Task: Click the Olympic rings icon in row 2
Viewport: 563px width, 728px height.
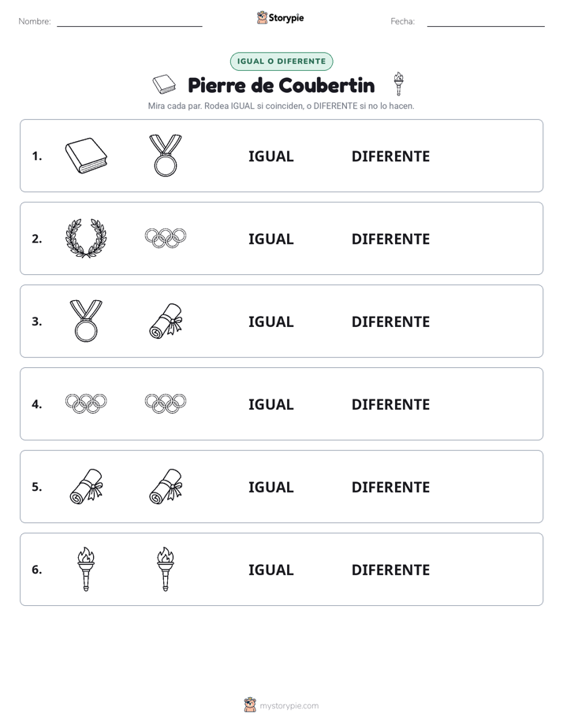Action: pyautogui.click(x=166, y=238)
